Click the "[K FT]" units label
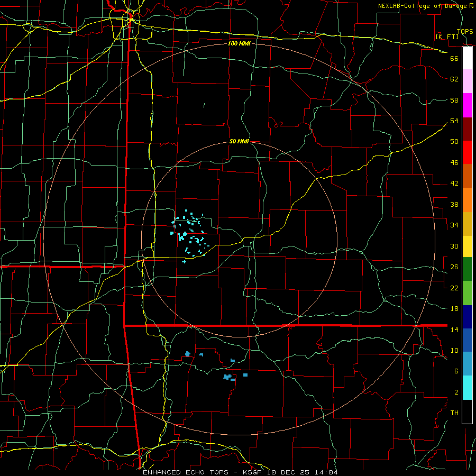The image size is (476, 476). pyautogui.click(x=447, y=36)
